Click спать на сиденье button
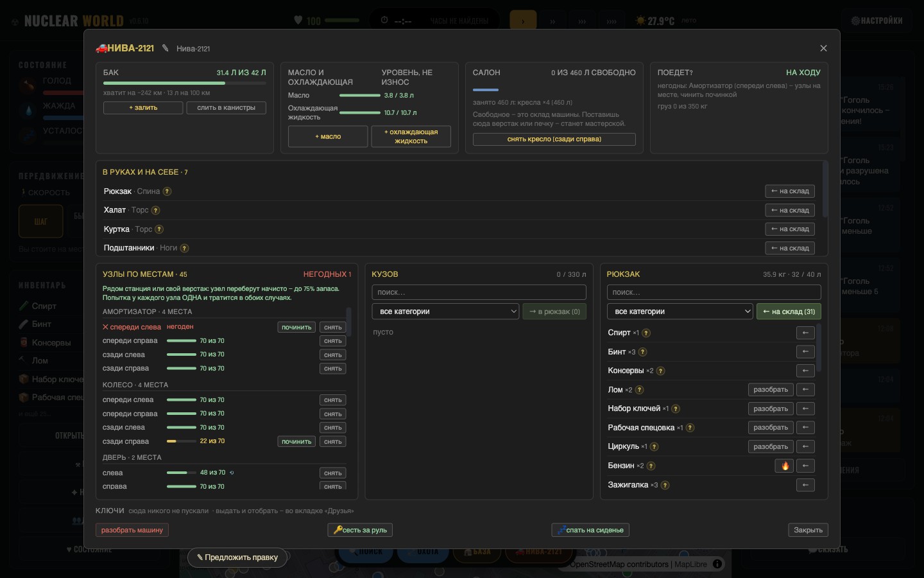924x578 pixels. click(590, 530)
